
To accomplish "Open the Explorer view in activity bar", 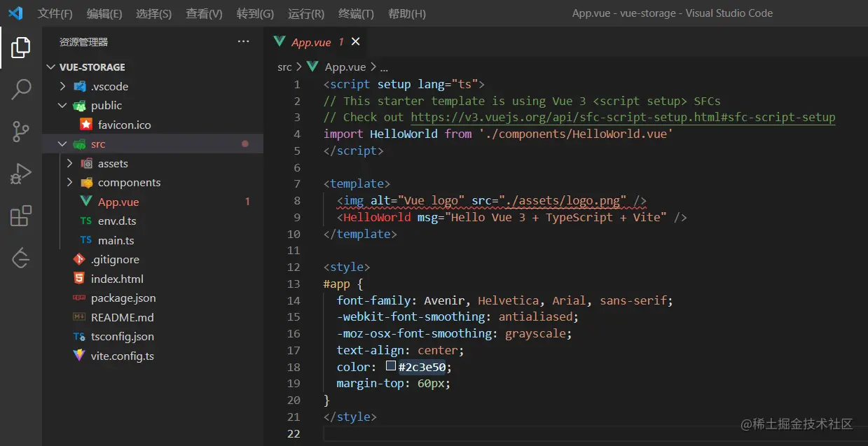I will pos(21,48).
